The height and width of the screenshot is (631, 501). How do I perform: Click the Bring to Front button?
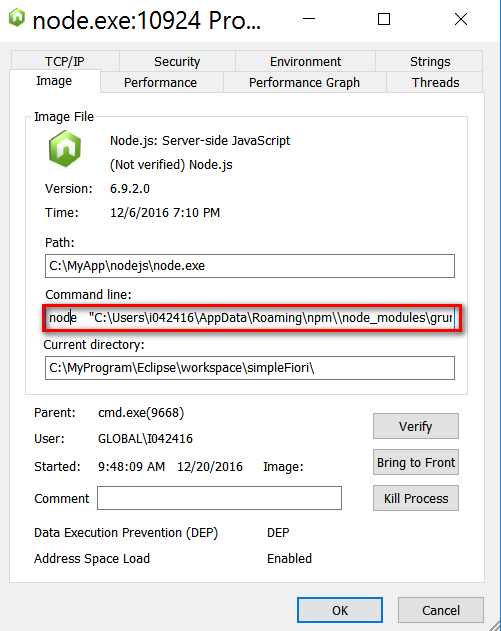416,462
